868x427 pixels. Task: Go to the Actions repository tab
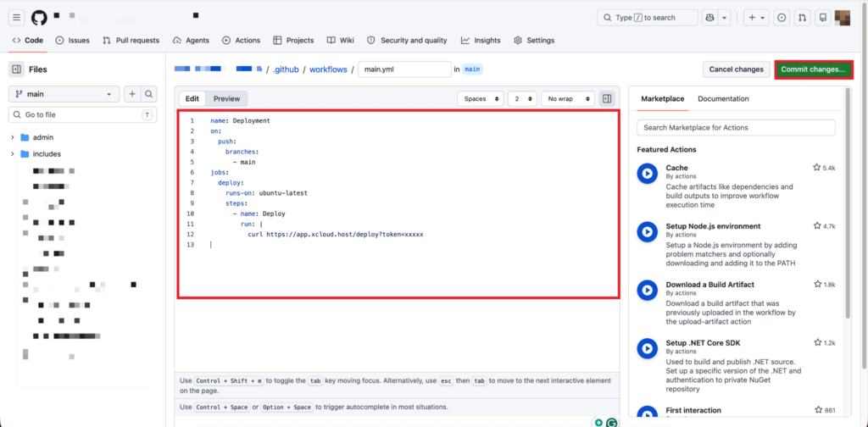coord(242,40)
